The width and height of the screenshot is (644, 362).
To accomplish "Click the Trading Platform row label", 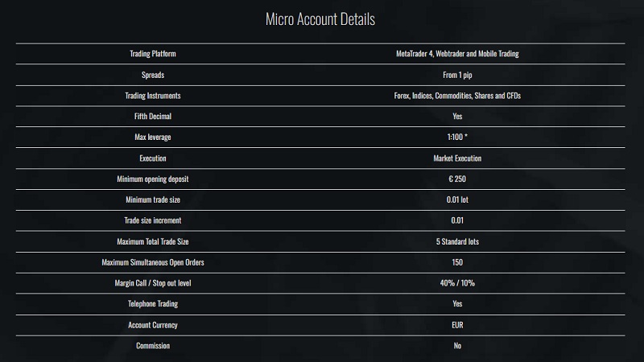I will pyautogui.click(x=152, y=54).
